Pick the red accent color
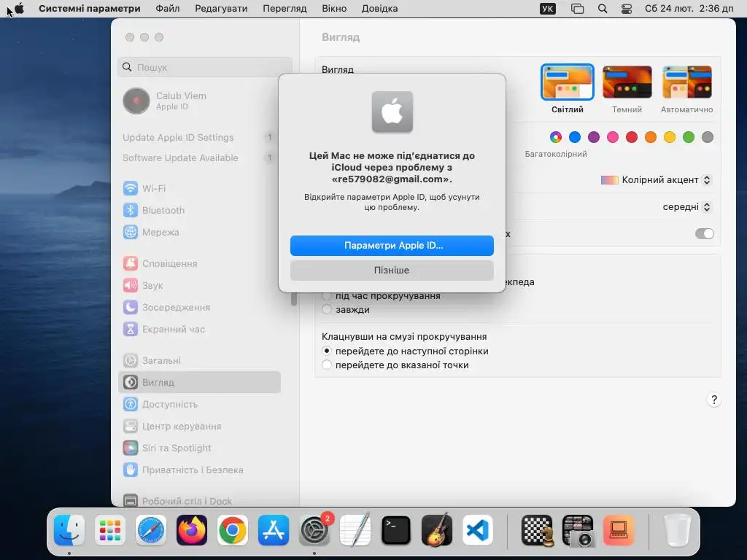Viewport: 747px width, 560px height. pyautogui.click(x=632, y=137)
